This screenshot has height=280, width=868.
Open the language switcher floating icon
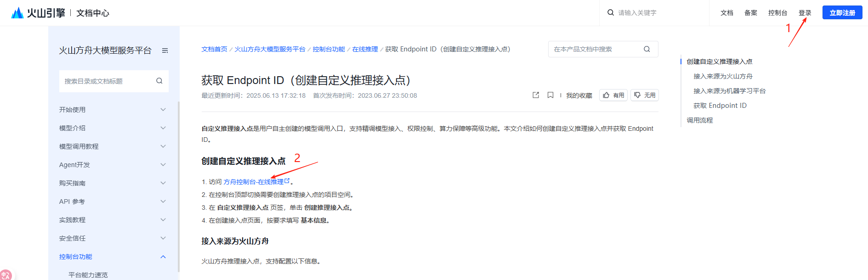[x=6, y=274]
